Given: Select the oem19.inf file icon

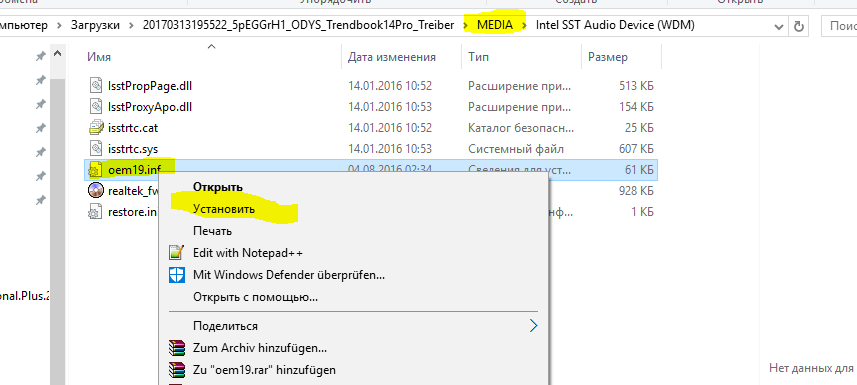Looking at the screenshot, I should click(x=96, y=170).
